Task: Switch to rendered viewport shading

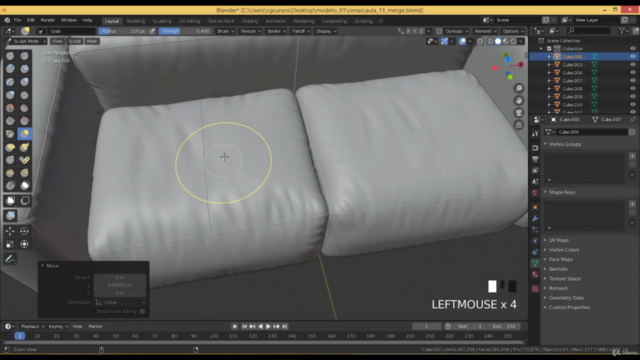Action: [513, 41]
